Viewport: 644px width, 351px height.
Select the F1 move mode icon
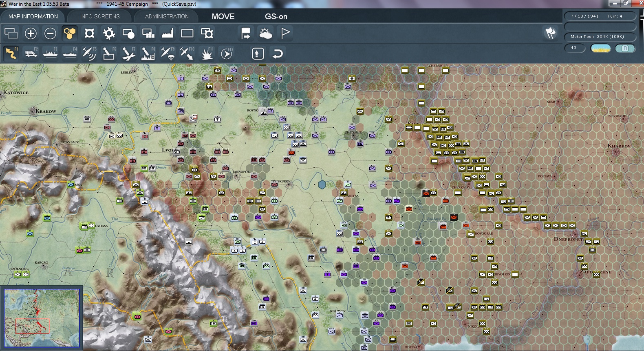pyautogui.click(x=11, y=53)
